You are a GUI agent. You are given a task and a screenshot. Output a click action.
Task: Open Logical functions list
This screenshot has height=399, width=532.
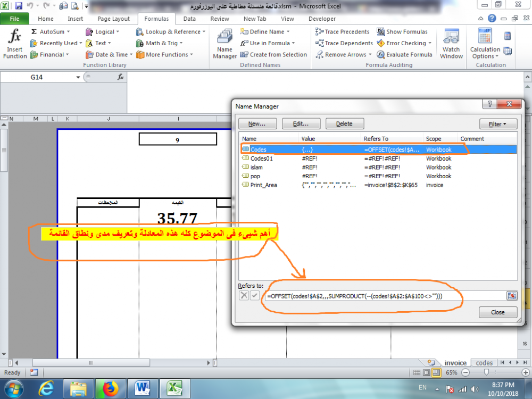click(103, 31)
